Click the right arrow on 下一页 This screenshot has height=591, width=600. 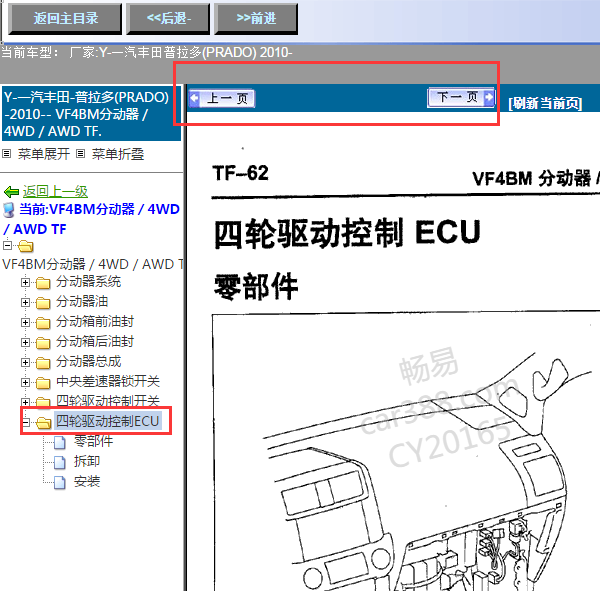[489, 97]
